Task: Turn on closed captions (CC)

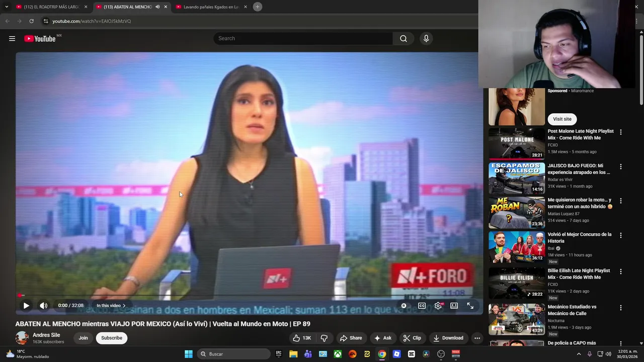Action: pyautogui.click(x=422, y=306)
